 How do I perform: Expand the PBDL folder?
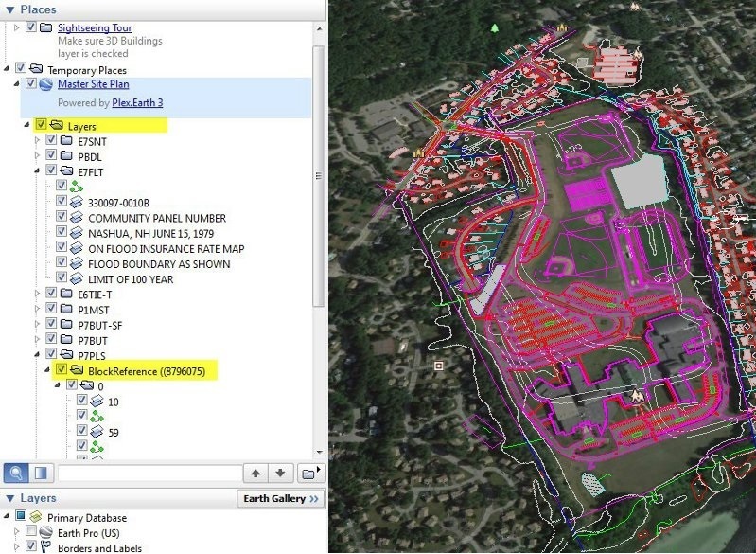(38, 155)
